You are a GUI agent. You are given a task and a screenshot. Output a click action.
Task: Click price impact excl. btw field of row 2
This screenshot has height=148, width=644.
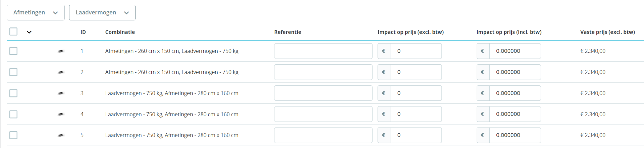click(416, 72)
